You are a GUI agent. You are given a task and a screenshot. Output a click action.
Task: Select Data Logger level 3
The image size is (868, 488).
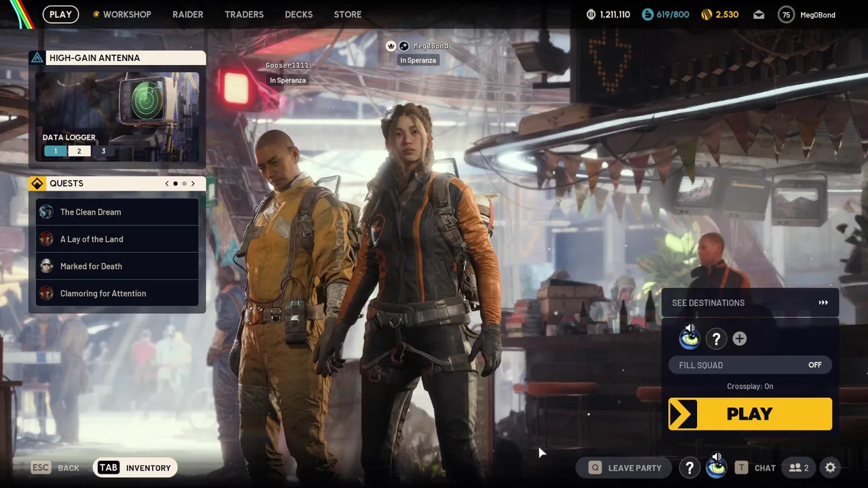click(x=103, y=151)
